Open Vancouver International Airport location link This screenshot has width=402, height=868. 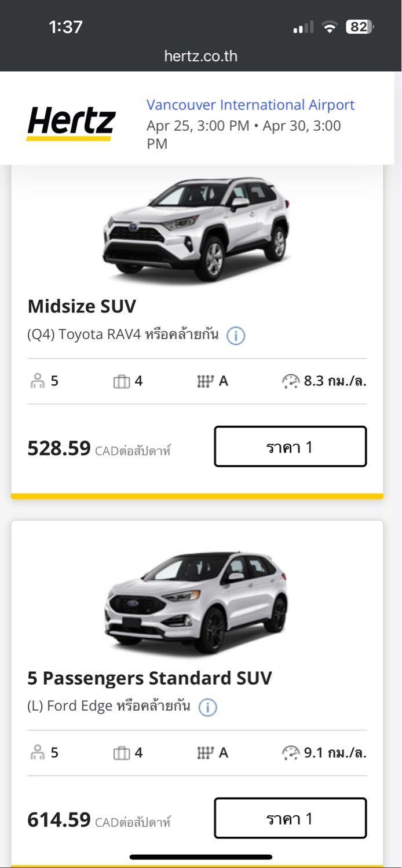click(x=250, y=105)
